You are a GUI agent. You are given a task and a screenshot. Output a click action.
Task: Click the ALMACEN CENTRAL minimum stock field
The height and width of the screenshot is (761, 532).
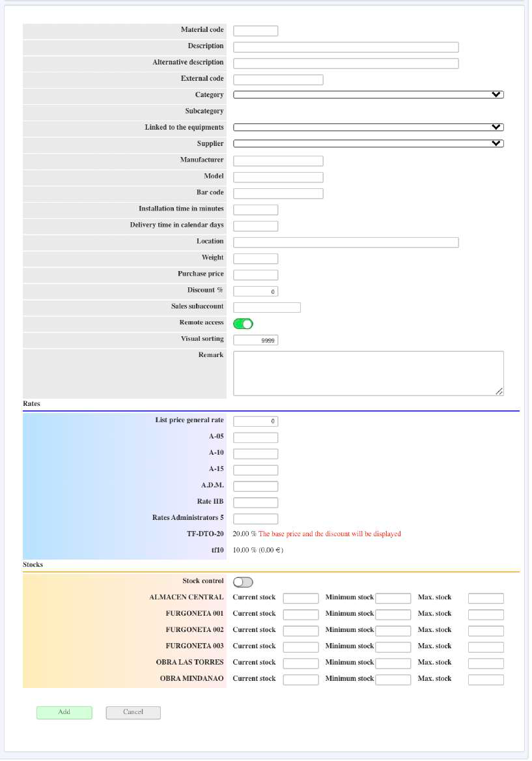(393, 598)
